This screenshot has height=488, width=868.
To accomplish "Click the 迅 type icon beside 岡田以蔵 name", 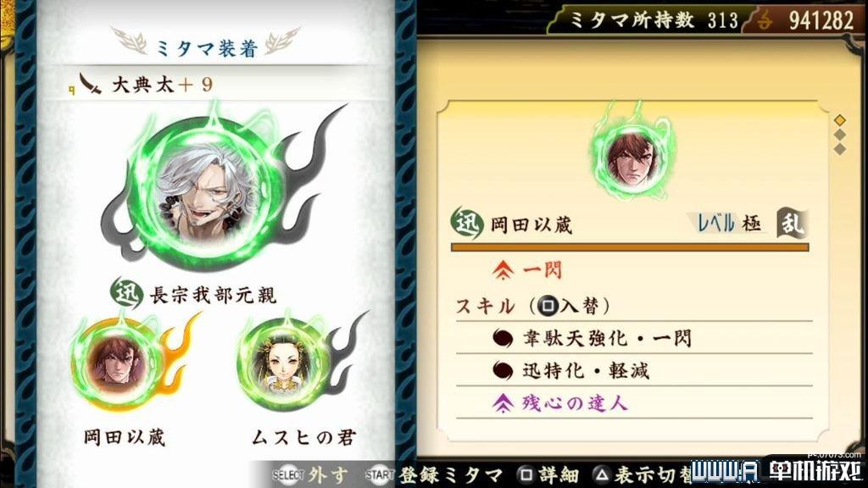I will tap(467, 224).
